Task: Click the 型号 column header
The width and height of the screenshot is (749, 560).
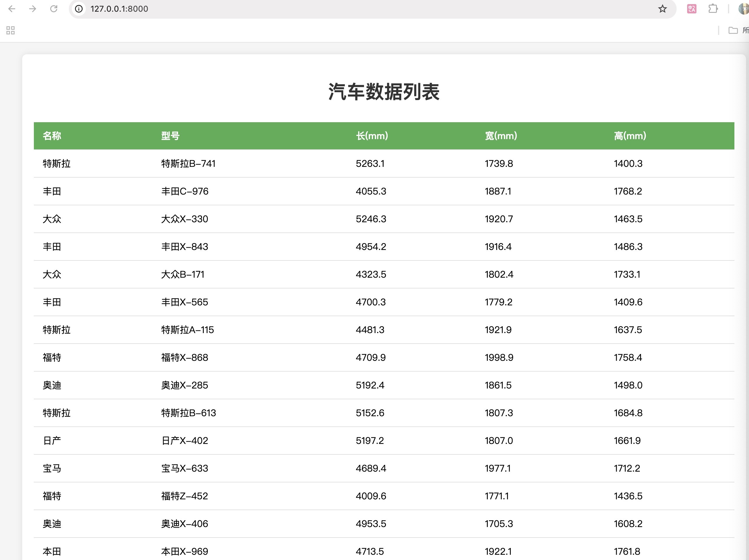Action: tap(170, 136)
